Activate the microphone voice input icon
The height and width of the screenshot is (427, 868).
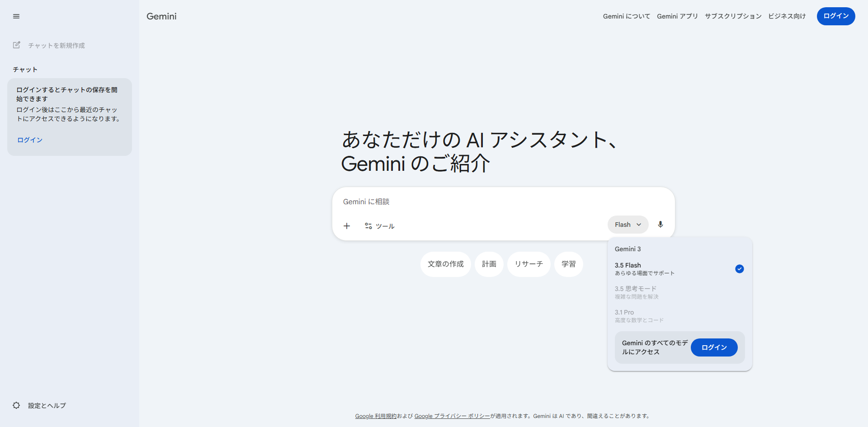click(x=660, y=225)
